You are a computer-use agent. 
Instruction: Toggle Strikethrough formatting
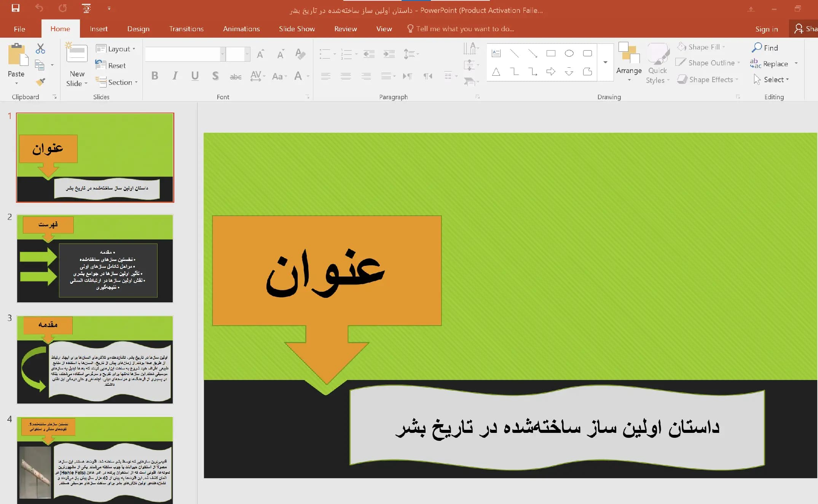[x=236, y=76]
